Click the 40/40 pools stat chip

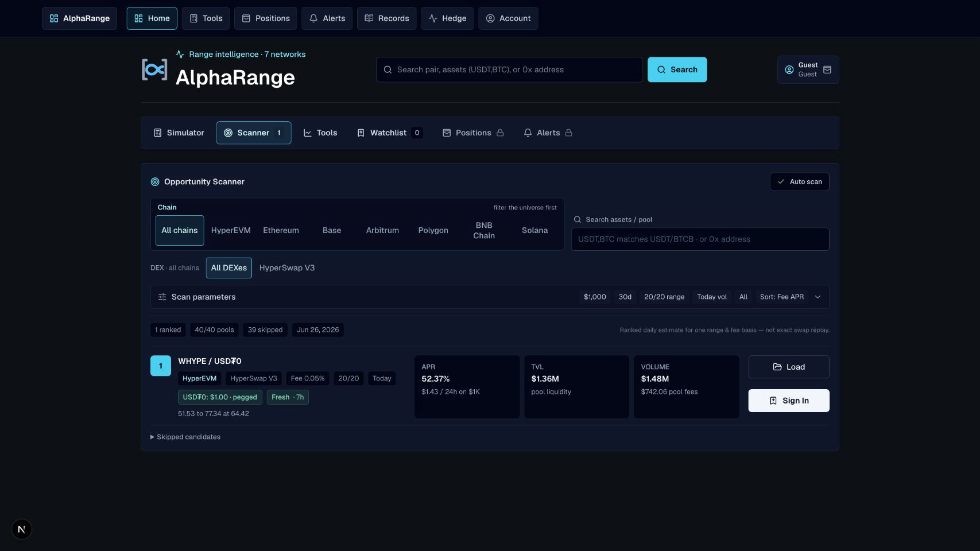214,330
